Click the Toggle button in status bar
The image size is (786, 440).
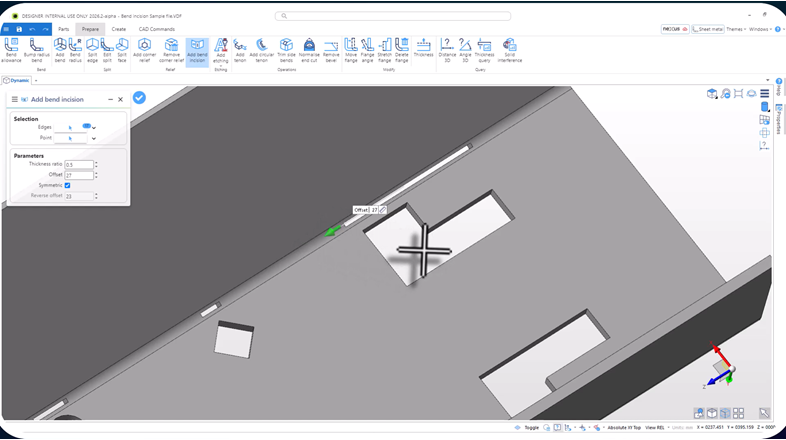point(531,427)
